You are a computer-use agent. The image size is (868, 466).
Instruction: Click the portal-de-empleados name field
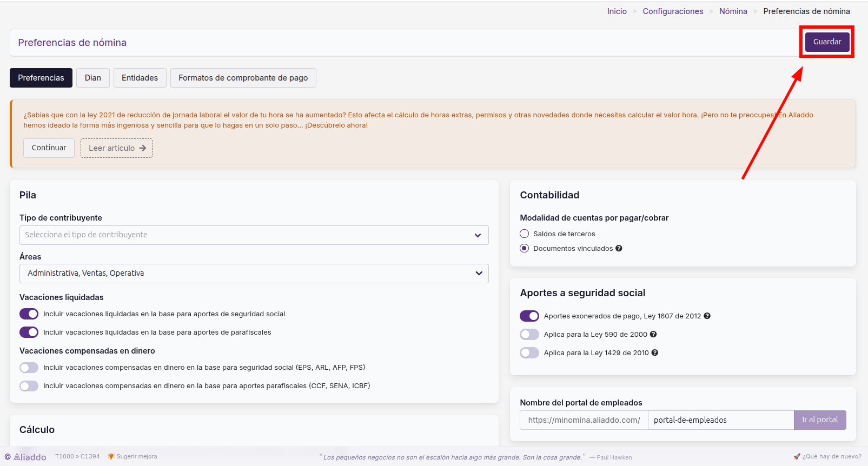[721, 420]
